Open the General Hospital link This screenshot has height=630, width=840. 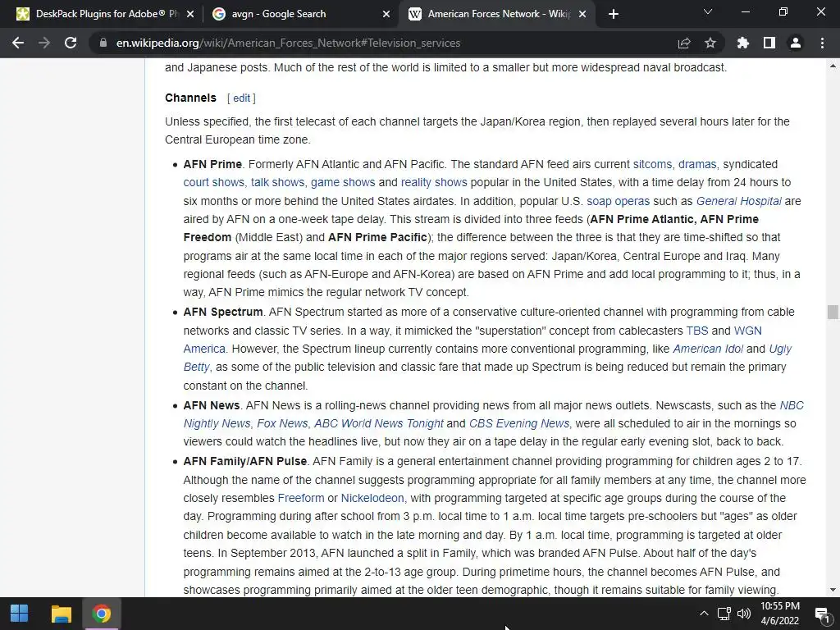pos(739,202)
